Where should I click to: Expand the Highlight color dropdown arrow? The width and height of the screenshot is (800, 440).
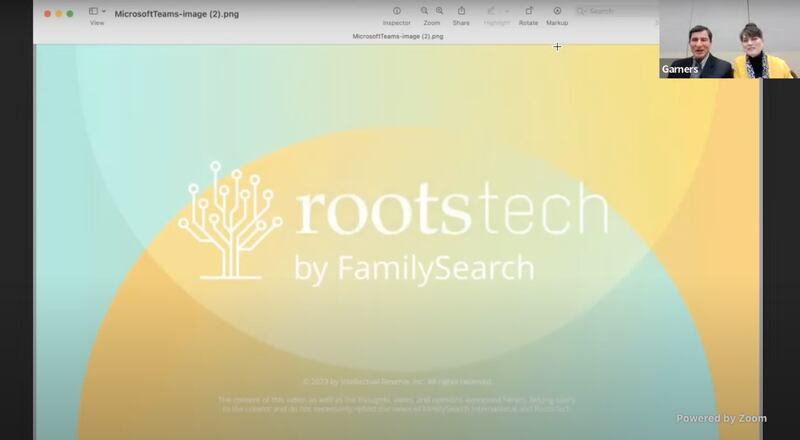[x=507, y=11]
